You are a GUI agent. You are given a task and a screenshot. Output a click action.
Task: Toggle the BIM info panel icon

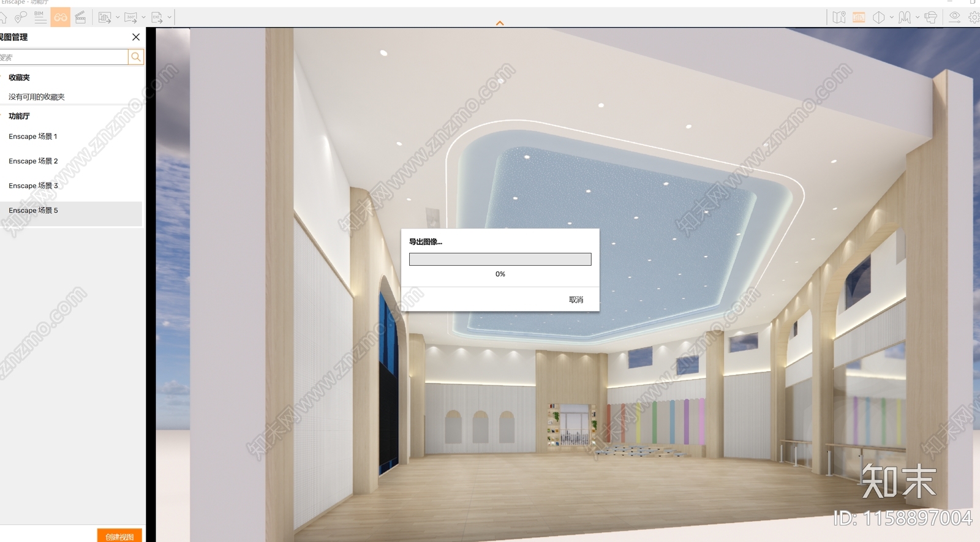point(40,17)
